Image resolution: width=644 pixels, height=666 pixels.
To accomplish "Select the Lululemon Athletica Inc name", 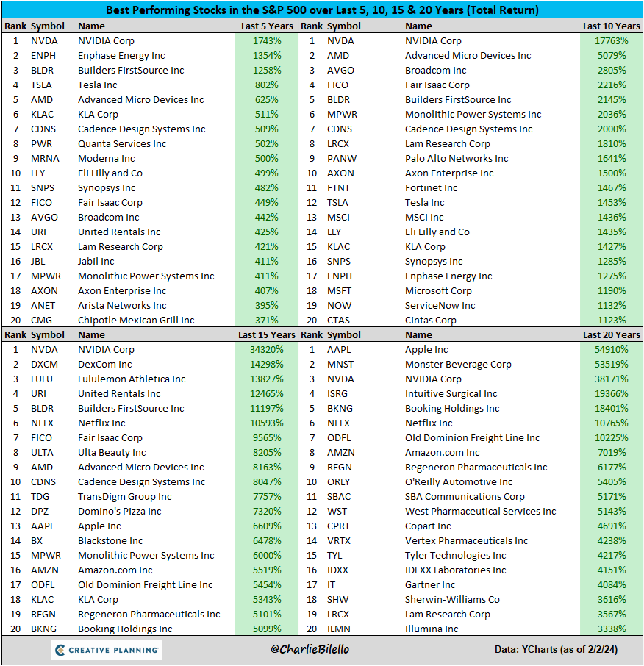I will (x=132, y=379).
